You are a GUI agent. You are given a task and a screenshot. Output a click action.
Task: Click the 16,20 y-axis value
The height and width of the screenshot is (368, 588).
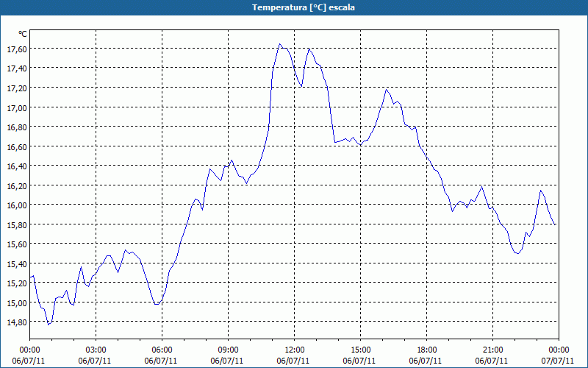[17, 186]
